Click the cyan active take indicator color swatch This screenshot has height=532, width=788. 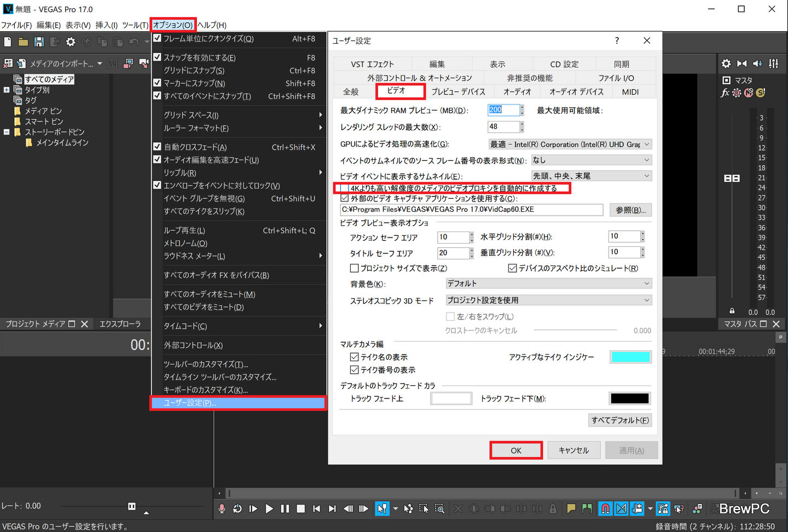[x=630, y=357]
